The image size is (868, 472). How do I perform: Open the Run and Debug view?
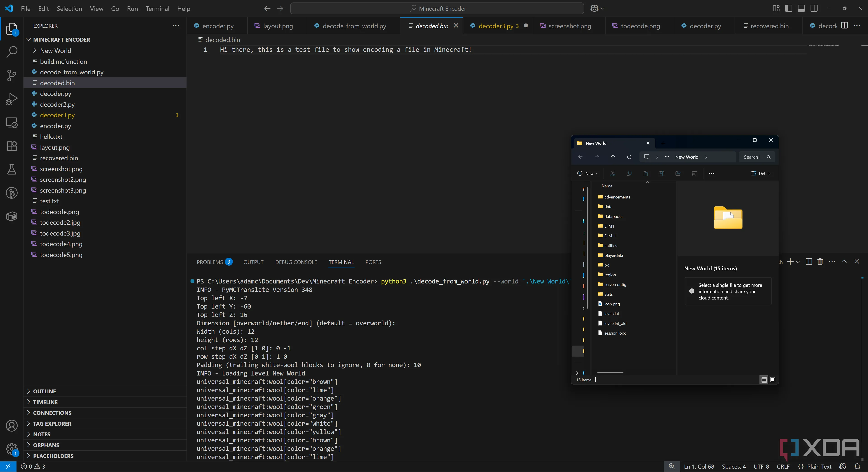click(x=12, y=99)
